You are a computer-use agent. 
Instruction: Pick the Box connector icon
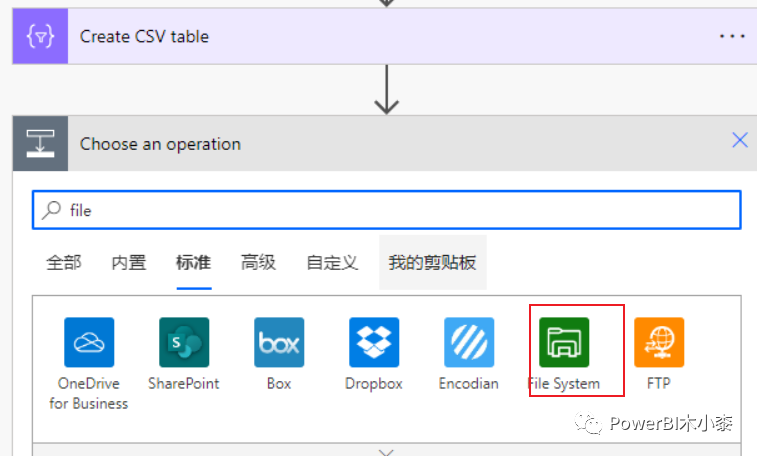279,342
